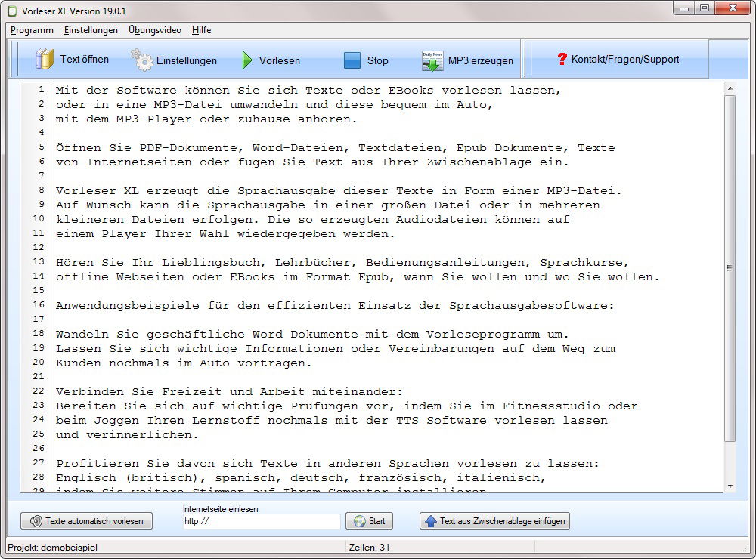The image size is (756, 559).
Task: Click line number 16 in the gutter
Action: coord(39,304)
